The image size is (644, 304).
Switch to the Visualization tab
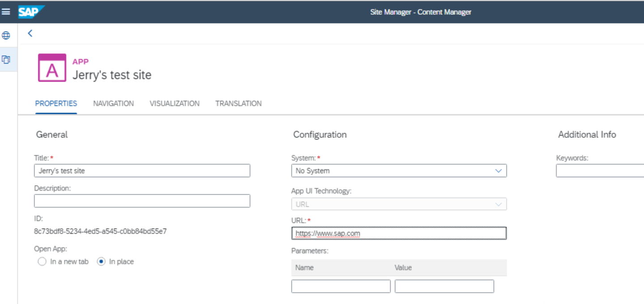(175, 104)
